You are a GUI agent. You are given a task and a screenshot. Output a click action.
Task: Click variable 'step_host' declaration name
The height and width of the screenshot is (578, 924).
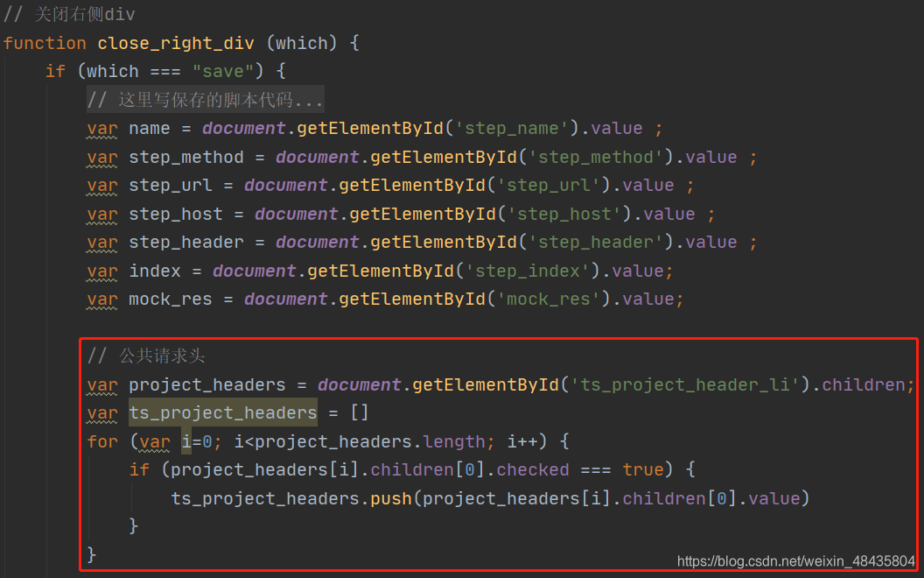pos(176,214)
